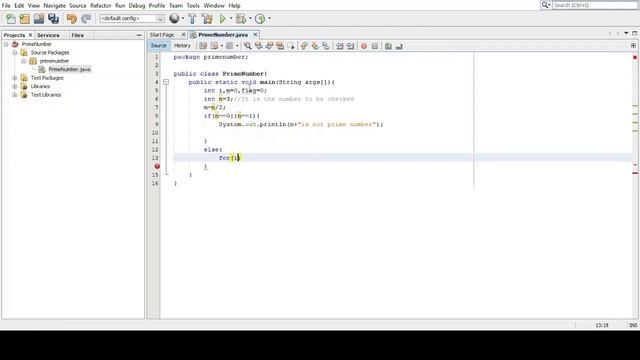Focus the Search (Ctrl+I) field
The image size is (640, 360).
(x=594, y=5)
